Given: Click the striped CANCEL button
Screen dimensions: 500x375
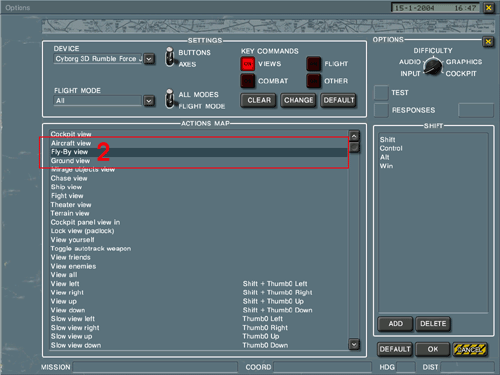Looking at the screenshot, I should coord(470,349).
